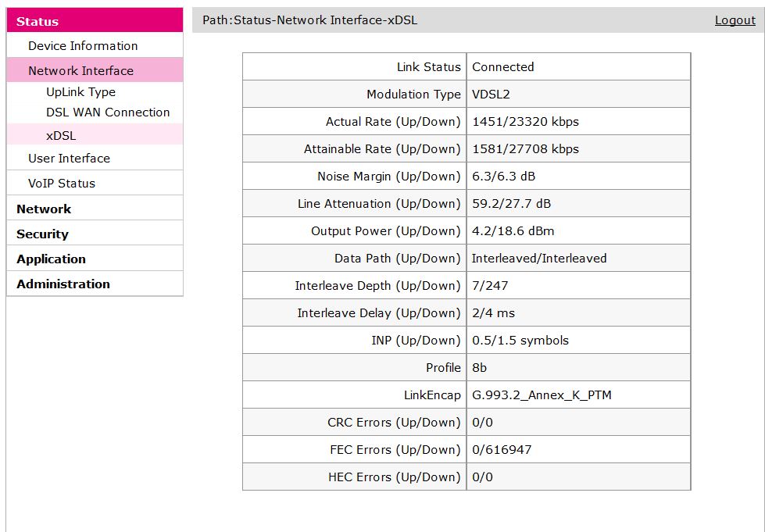Click the Path breadcrumb text
765x532 pixels.
pos(309,20)
